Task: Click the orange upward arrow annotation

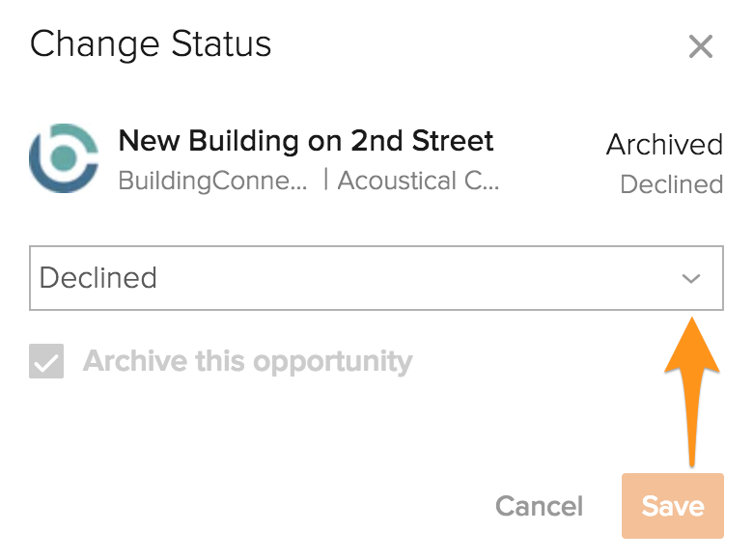Action: click(691, 391)
